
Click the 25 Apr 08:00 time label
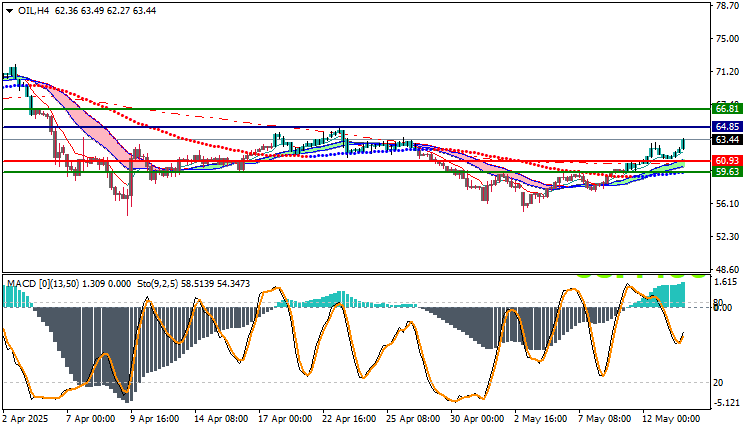413,419
